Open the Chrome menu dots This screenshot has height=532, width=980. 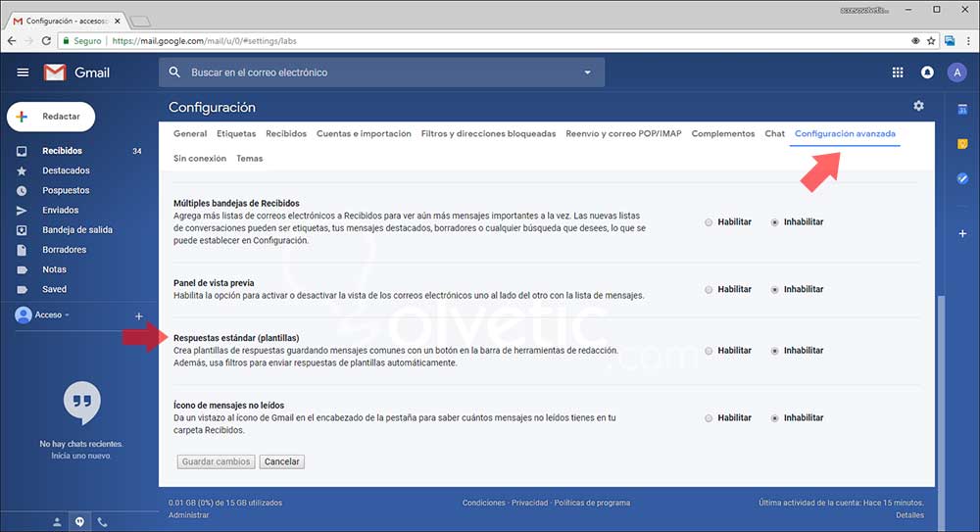tap(968, 40)
